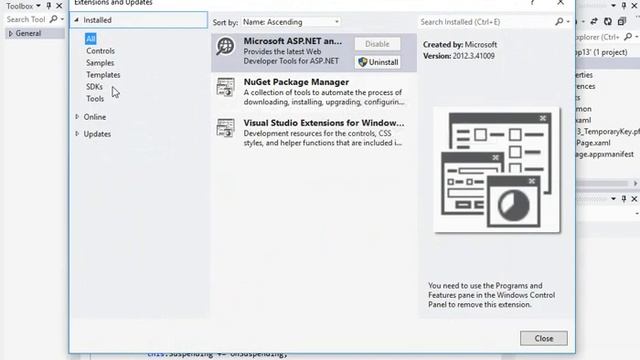The image size is (640, 360).
Task: Click Solution Explorer horizontal scrollbar right arrow
Action: click(x=635, y=183)
